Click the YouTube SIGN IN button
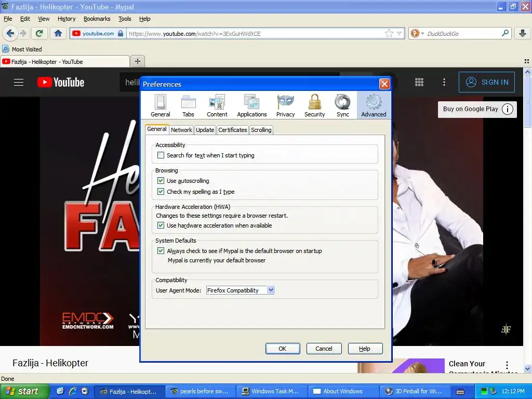 (486, 82)
